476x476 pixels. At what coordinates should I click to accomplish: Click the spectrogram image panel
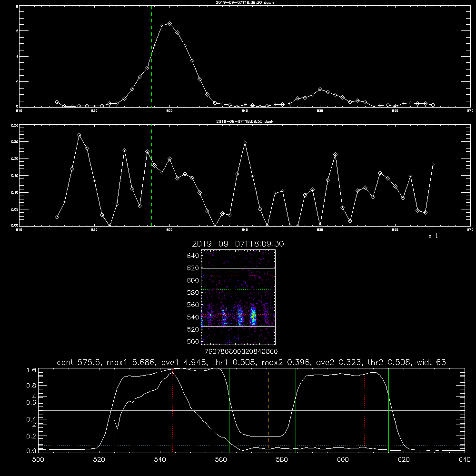click(x=238, y=297)
